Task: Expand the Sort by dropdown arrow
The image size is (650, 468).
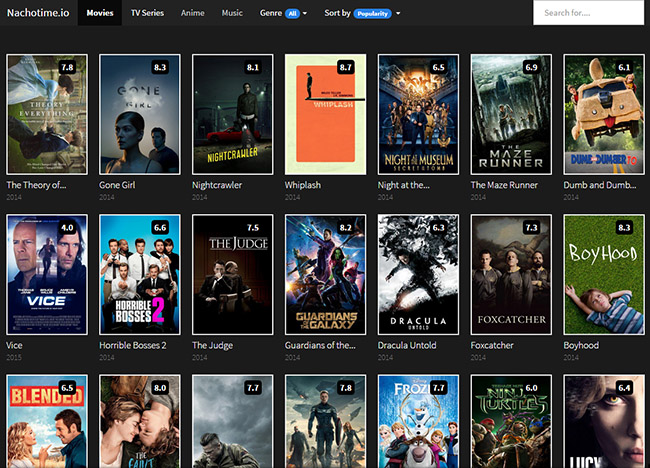Action: (x=398, y=13)
